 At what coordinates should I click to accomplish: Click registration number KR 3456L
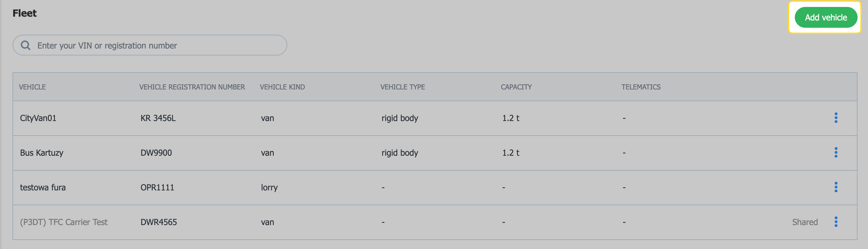click(x=158, y=118)
